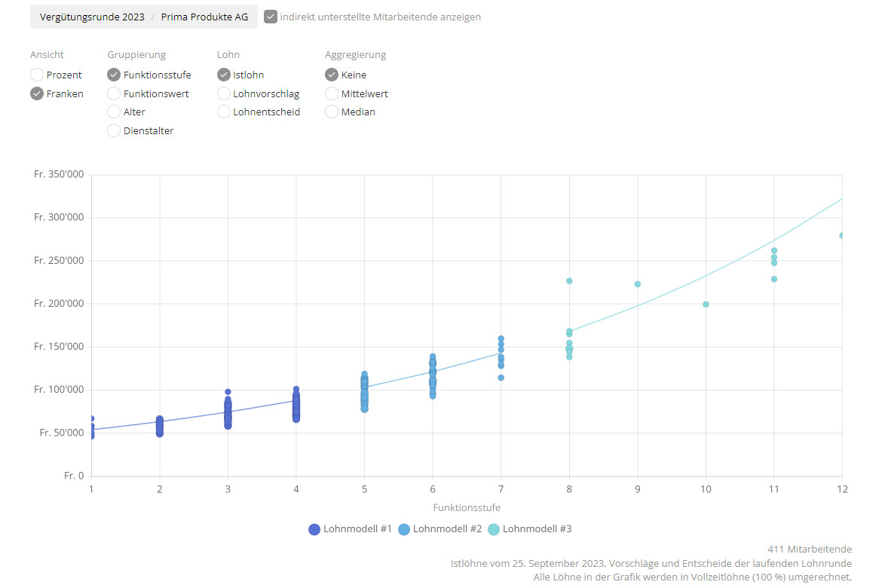
Task: Click the data point at Funktionsstufe 12
Action: tap(841, 235)
